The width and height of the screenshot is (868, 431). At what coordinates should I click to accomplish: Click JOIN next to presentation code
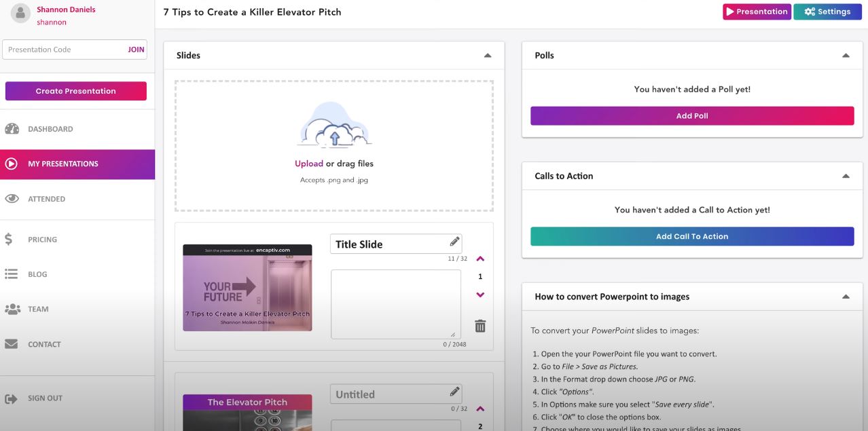pyautogui.click(x=136, y=50)
